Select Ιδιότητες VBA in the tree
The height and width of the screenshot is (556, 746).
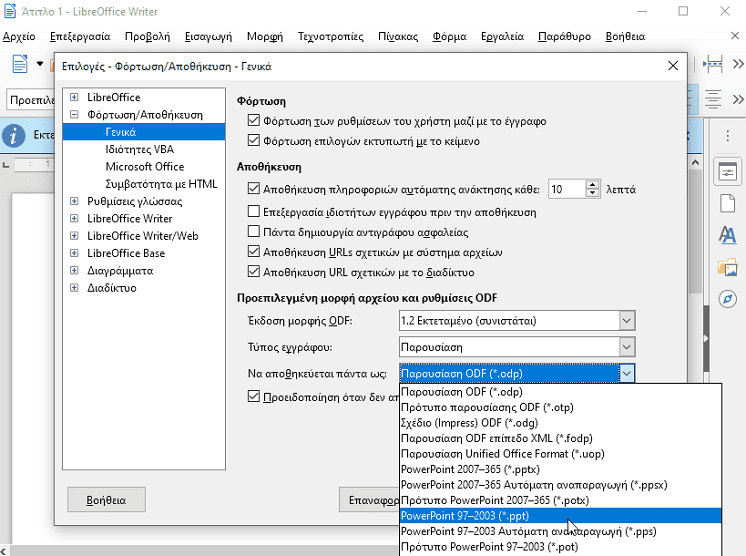[139, 149]
